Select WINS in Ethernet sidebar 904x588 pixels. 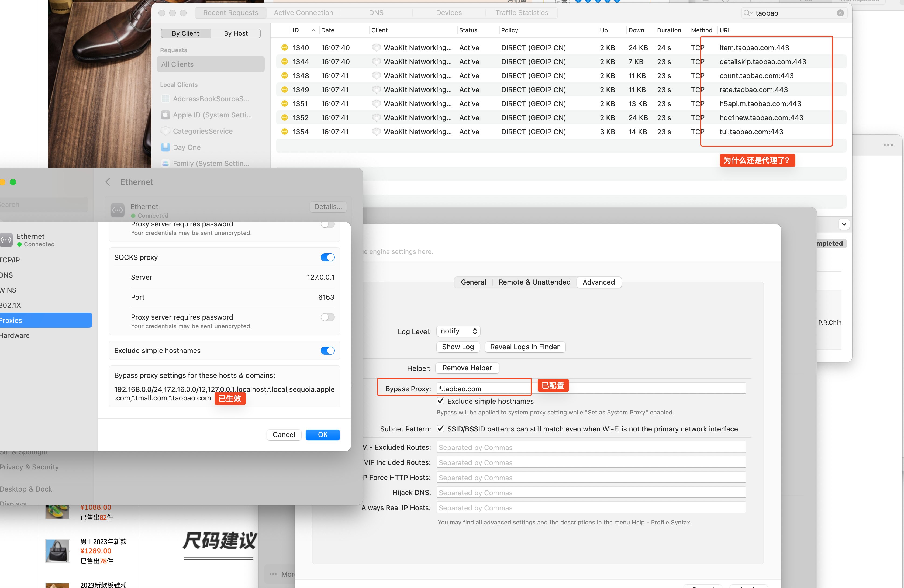coord(46,290)
